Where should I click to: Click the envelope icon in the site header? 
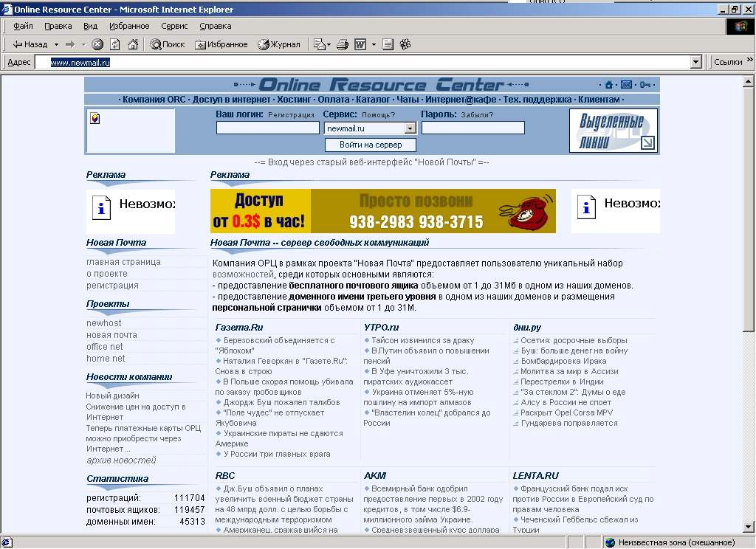(626, 85)
